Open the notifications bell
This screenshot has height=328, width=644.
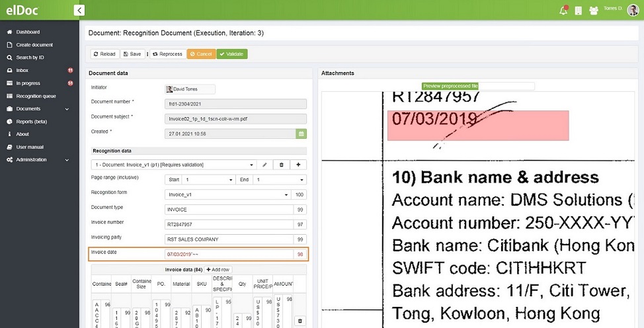pos(563,11)
